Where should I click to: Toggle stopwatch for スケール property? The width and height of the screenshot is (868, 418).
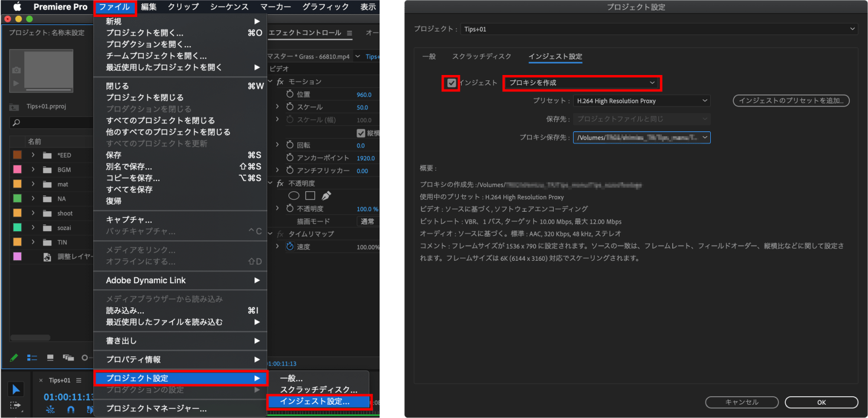pos(290,107)
